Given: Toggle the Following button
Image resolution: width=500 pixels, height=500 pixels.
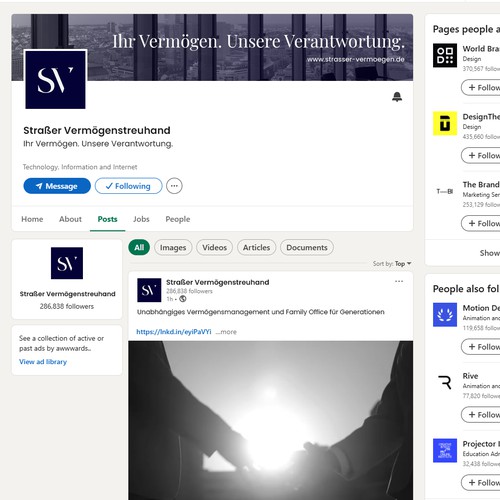Looking at the screenshot, I should (x=129, y=186).
